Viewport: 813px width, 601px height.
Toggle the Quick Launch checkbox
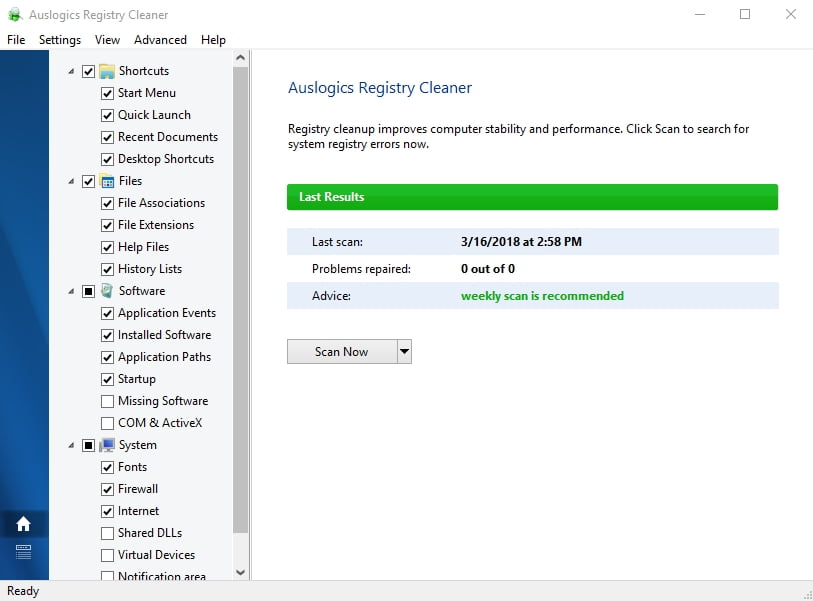pos(107,115)
